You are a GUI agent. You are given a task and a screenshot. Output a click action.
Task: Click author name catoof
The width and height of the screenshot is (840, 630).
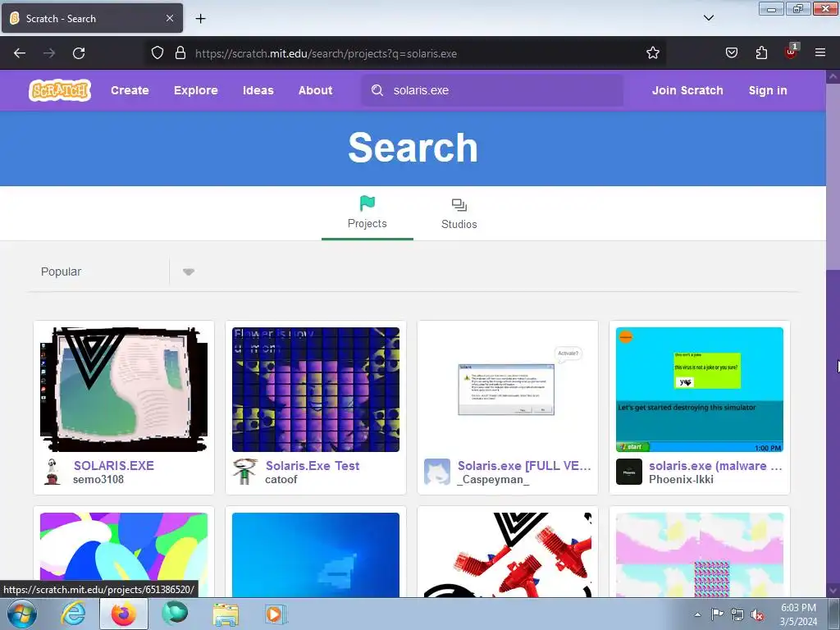tap(281, 479)
